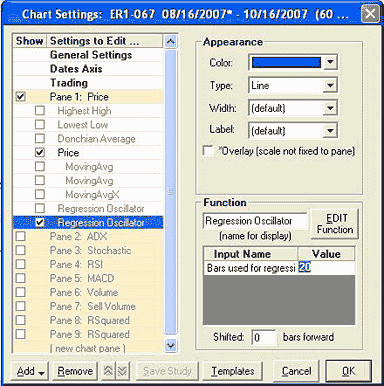Select the Dates Axis entry
The height and width of the screenshot is (386, 384).
pos(76,69)
